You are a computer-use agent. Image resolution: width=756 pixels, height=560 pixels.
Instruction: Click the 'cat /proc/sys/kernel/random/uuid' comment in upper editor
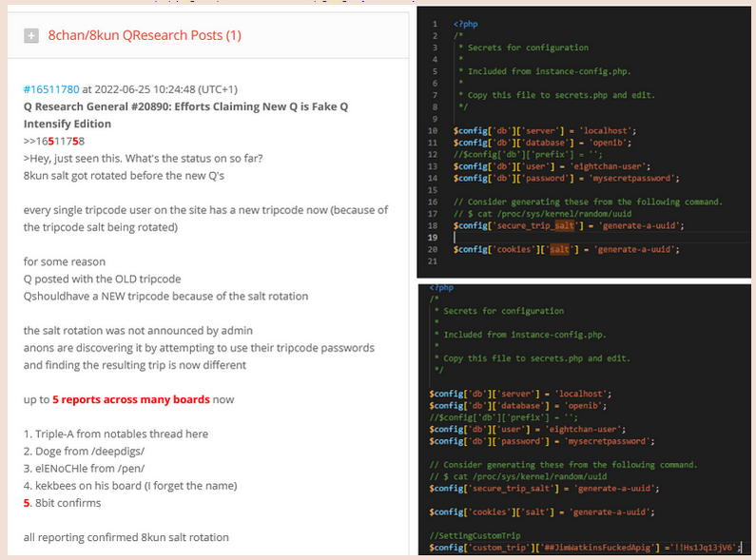tap(542, 214)
